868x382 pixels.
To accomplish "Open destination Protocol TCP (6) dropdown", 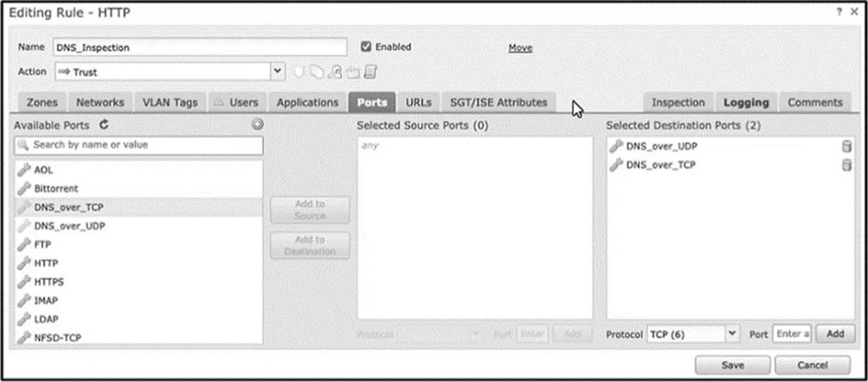I will pyautogui.click(x=693, y=335).
